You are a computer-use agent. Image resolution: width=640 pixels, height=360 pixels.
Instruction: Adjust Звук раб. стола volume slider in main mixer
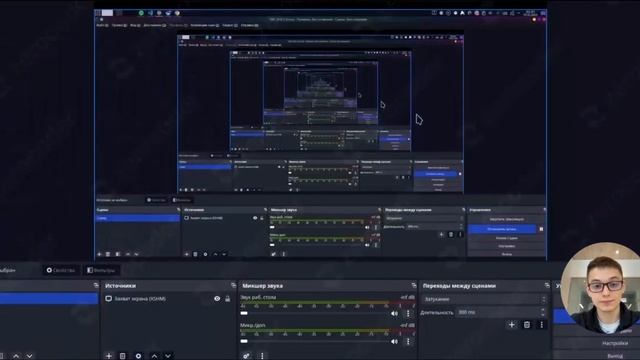[314, 313]
